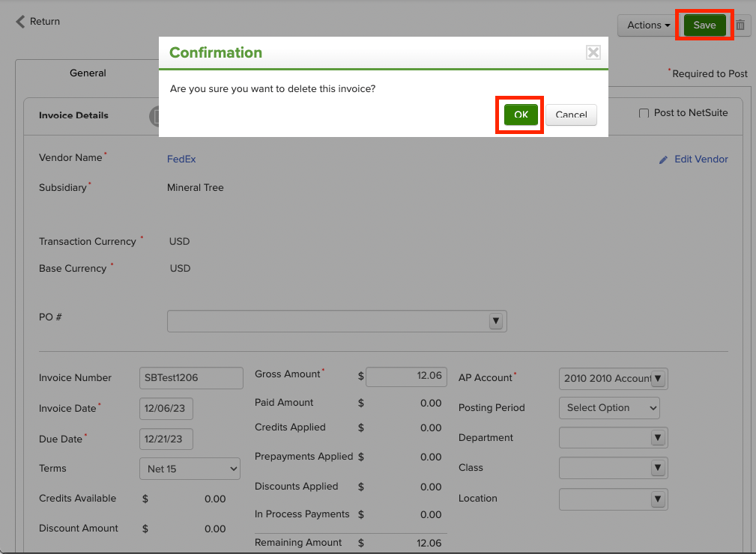Open the Posting Period Select Option dropdown
756x554 pixels.
pyautogui.click(x=608, y=408)
